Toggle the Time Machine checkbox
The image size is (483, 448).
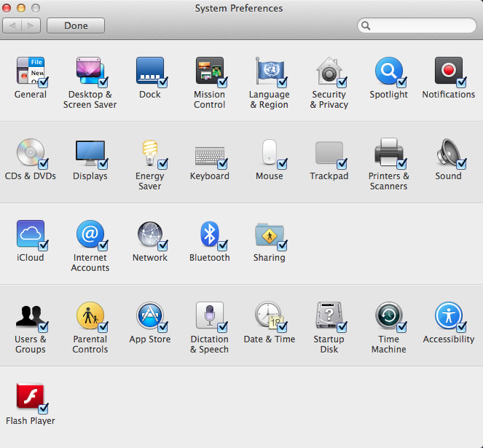(x=401, y=327)
